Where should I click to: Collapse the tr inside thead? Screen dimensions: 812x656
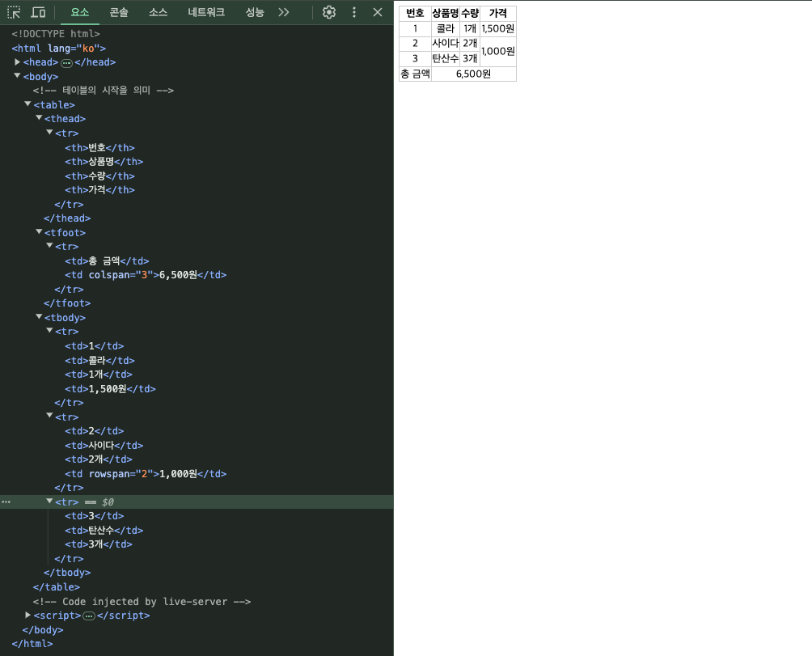[x=49, y=133]
